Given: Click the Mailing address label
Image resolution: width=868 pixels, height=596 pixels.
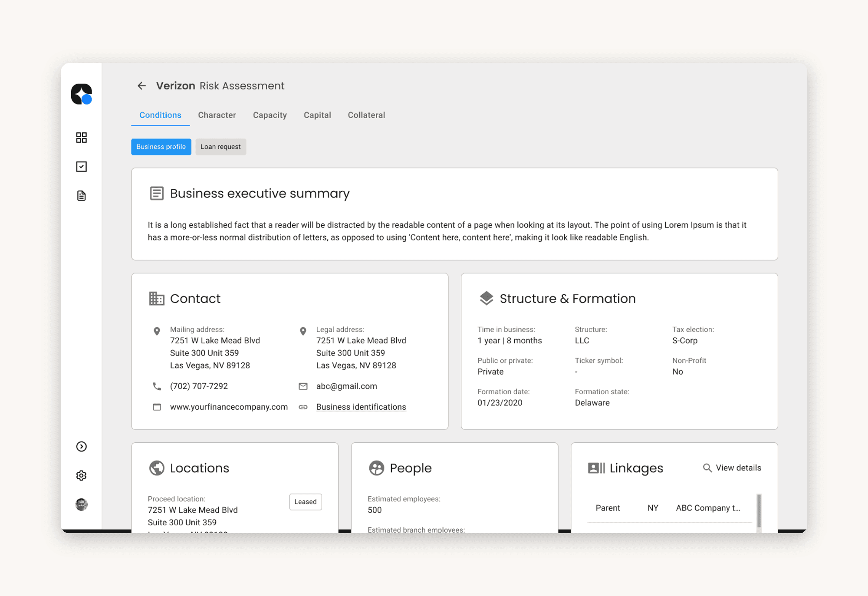Looking at the screenshot, I should 197,329.
